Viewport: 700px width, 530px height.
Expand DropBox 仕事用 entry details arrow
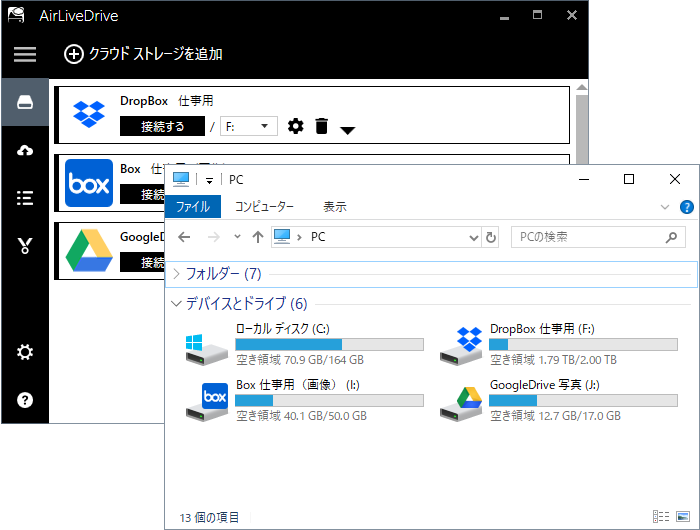[x=347, y=130]
